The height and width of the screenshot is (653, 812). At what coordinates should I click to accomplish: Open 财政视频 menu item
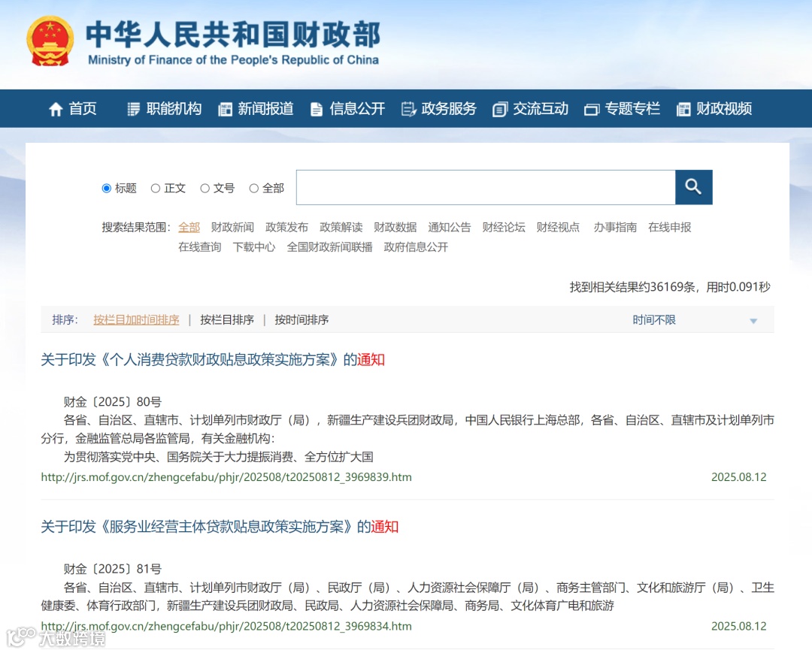pos(724,109)
